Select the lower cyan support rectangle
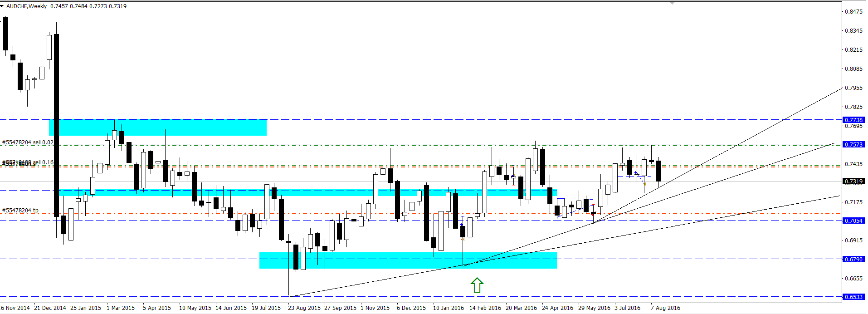Viewport: 868px width, 314px height. tap(408, 260)
